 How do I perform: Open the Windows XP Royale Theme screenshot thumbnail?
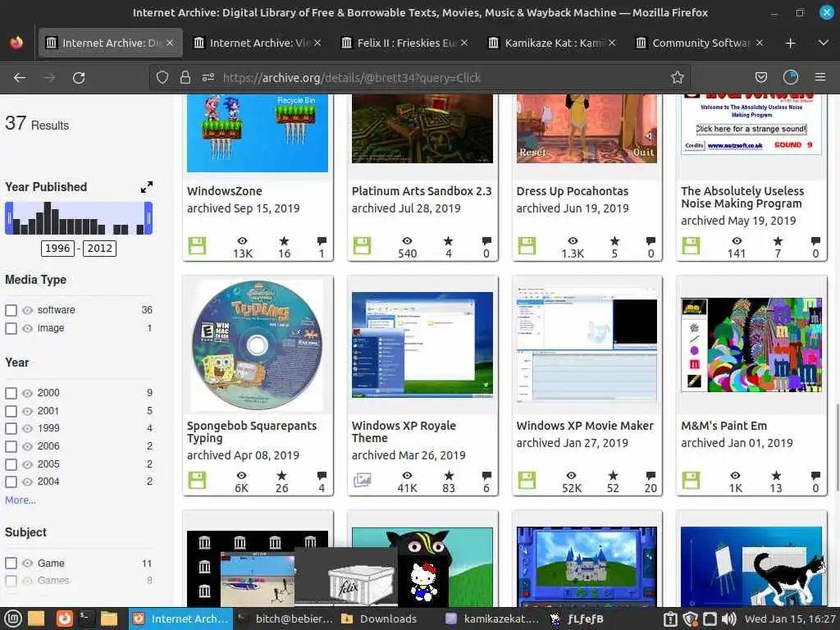coord(422,345)
